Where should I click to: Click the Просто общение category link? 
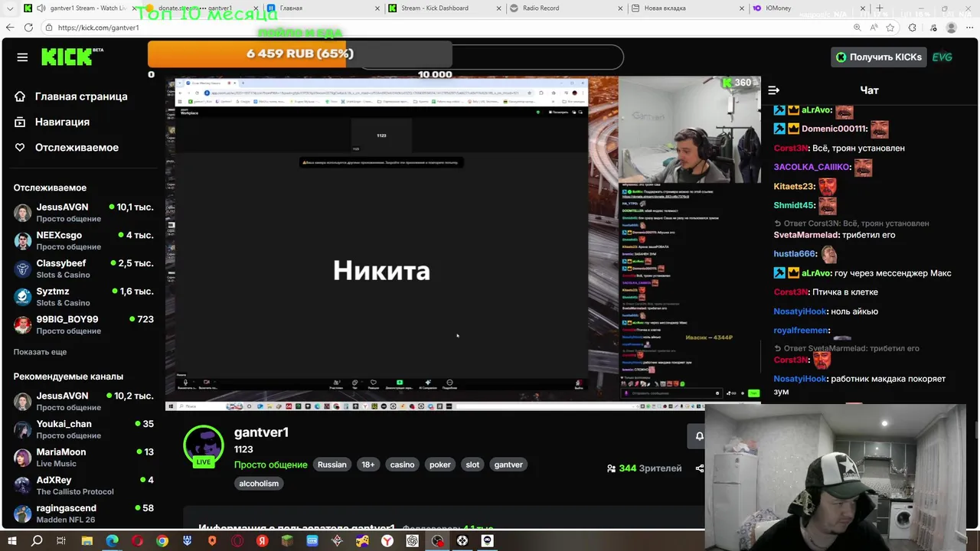[270, 465]
